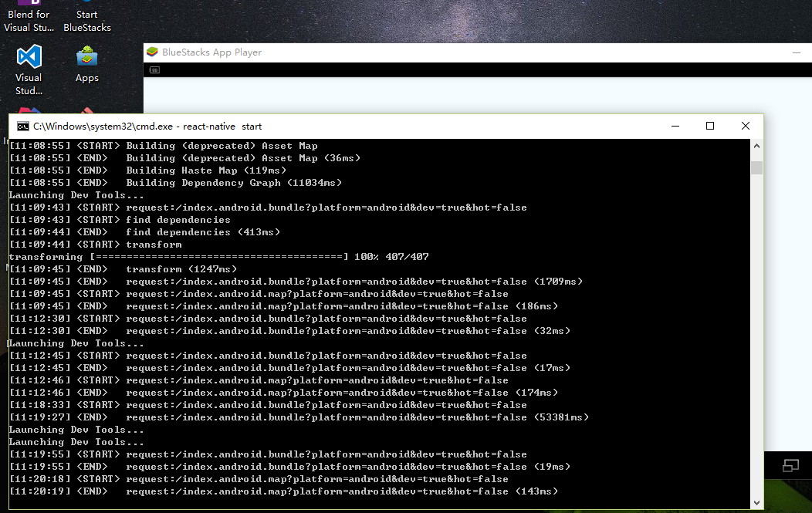Viewport: 812px width, 513px height.
Task: Click the 'transform (1247ms)' line
Action: click(x=123, y=269)
